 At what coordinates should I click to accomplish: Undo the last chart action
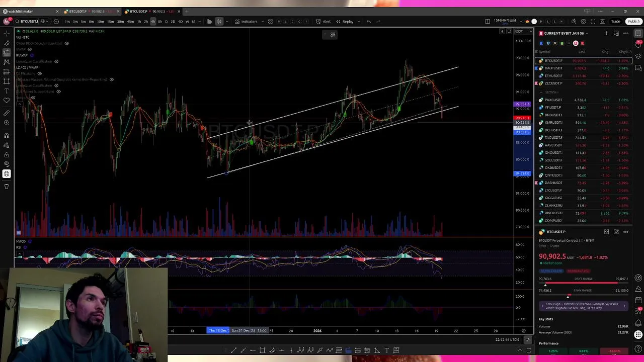369,22
